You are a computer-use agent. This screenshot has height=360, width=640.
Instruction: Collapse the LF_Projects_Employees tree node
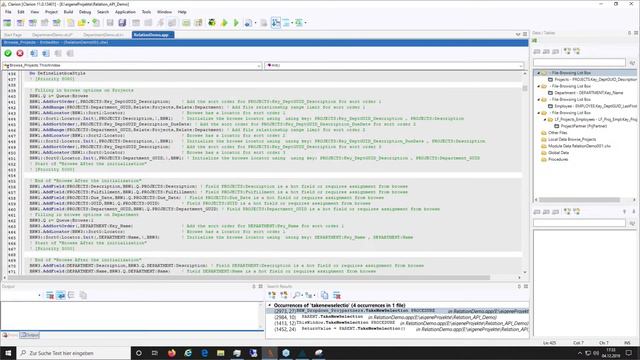[545, 120]
